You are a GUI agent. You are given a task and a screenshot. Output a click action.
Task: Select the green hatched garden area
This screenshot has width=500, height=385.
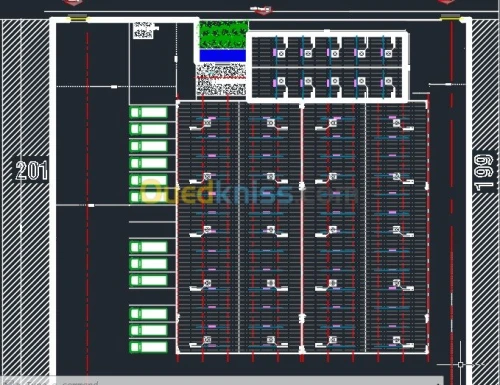coord(224,34)
